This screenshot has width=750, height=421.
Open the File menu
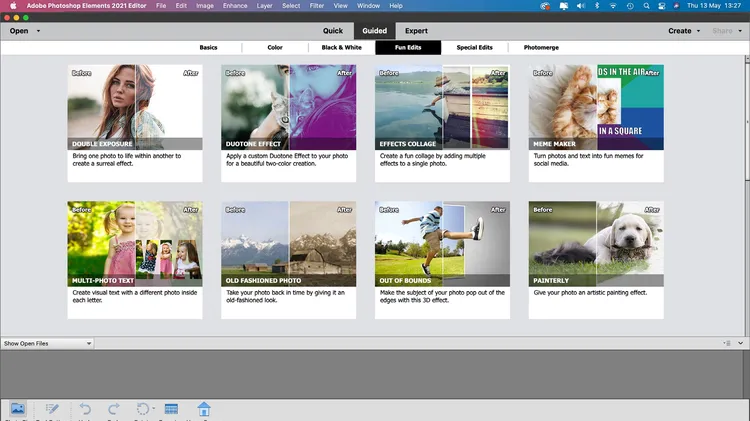(x=161, y=6)
